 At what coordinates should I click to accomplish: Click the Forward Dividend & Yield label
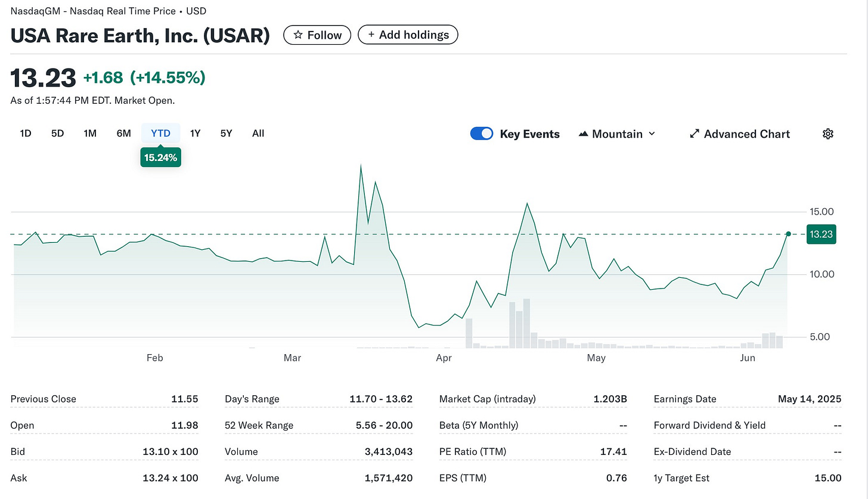(x=709, y=426)
